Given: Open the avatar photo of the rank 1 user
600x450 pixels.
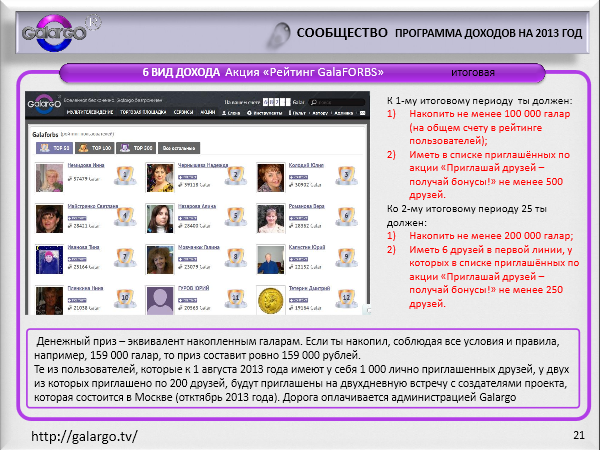Looking at the screenshot, I should click(49, 178).
